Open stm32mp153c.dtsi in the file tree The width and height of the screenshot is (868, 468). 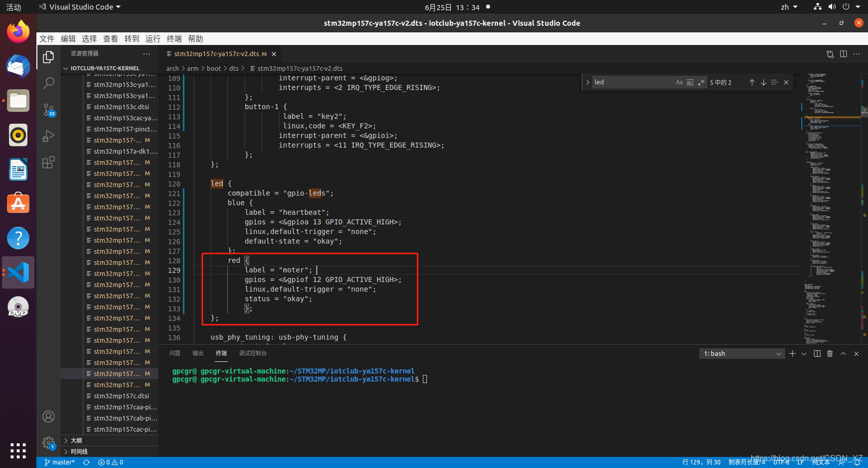click(121, 107)
